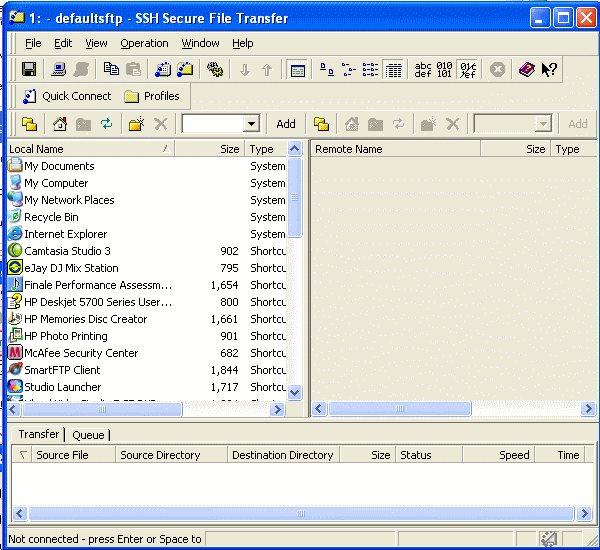The height and width of the screenshot is (550, 600).
Task: Select SmartFTP Client shortcut
Action: 62,370
